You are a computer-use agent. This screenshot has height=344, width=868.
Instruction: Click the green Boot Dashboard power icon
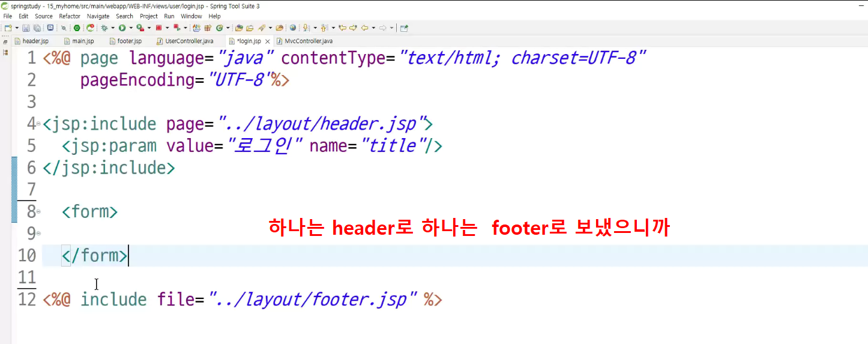pos(77,28)
